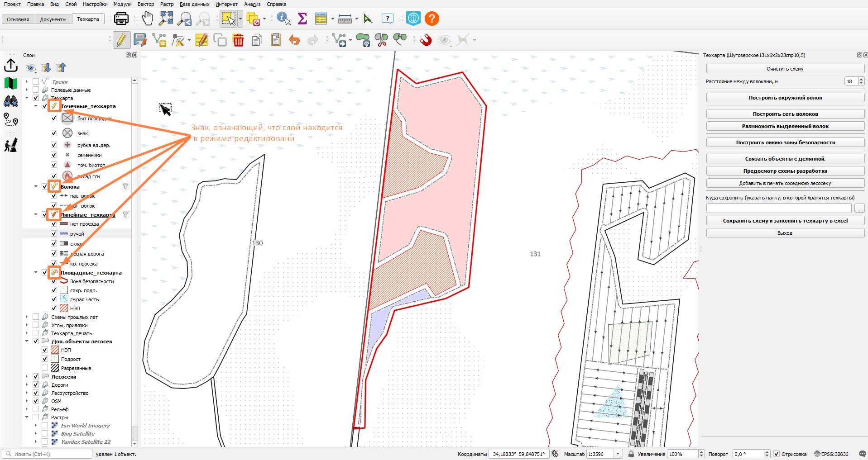This screenshot has width=868, height=460.
Task: Activate the Select features tool
Action: coord(229,19)
